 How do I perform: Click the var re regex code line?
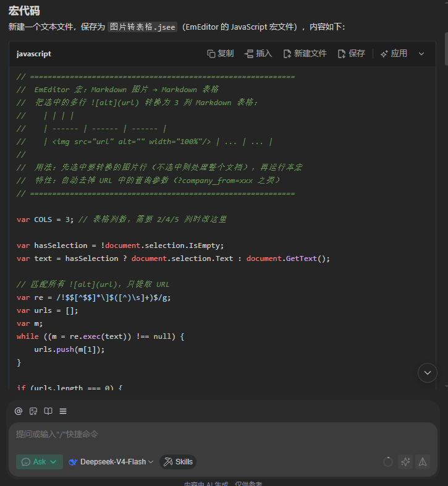(93, 297)
